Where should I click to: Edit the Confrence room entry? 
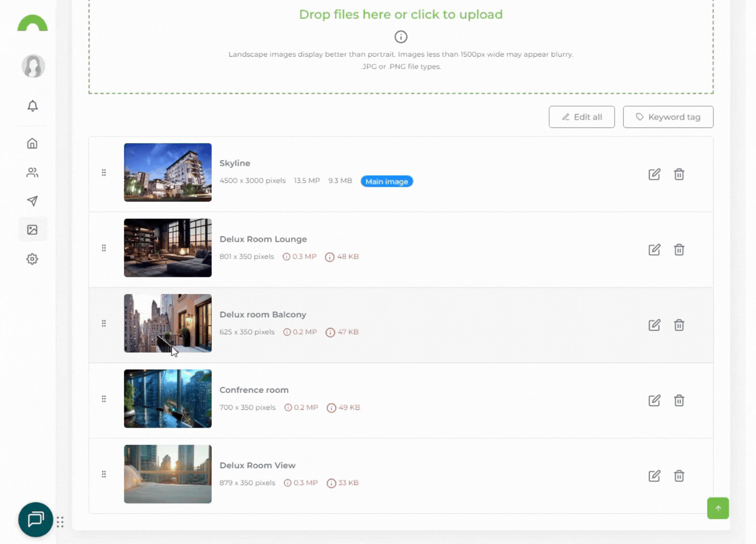coord(654,400)
